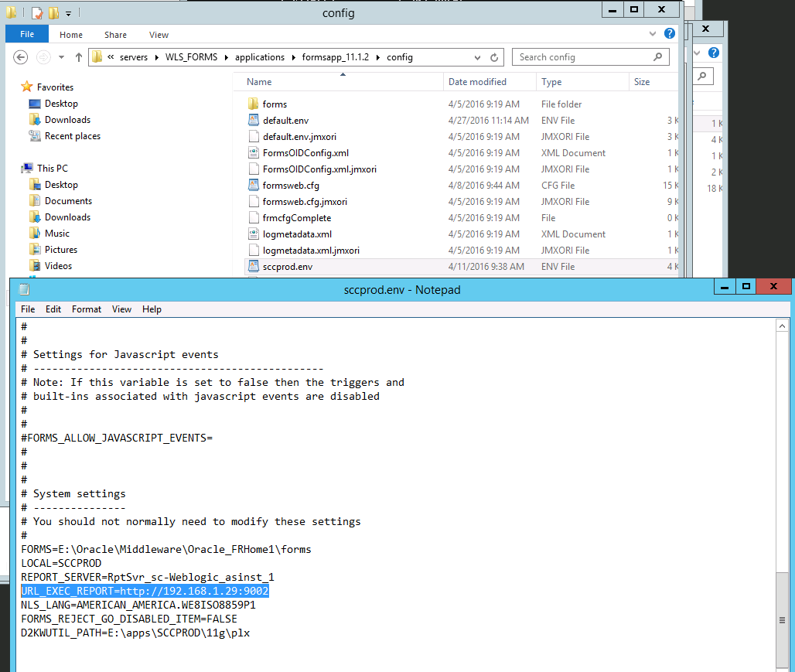
Task: Sort files by Type column
Action: [x=551, y=82]
